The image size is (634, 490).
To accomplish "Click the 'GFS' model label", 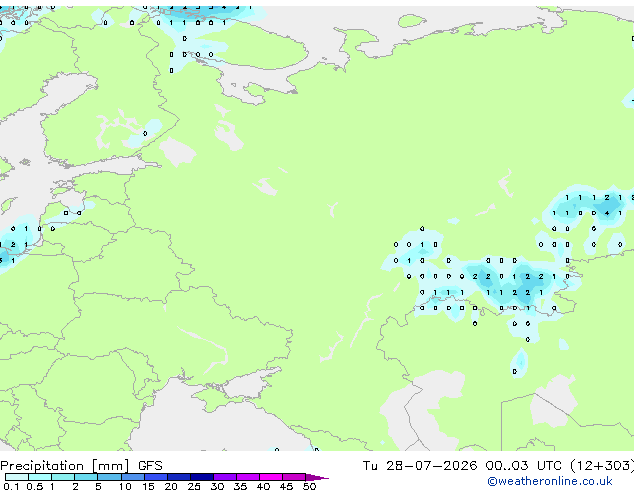I will (150, 466).
